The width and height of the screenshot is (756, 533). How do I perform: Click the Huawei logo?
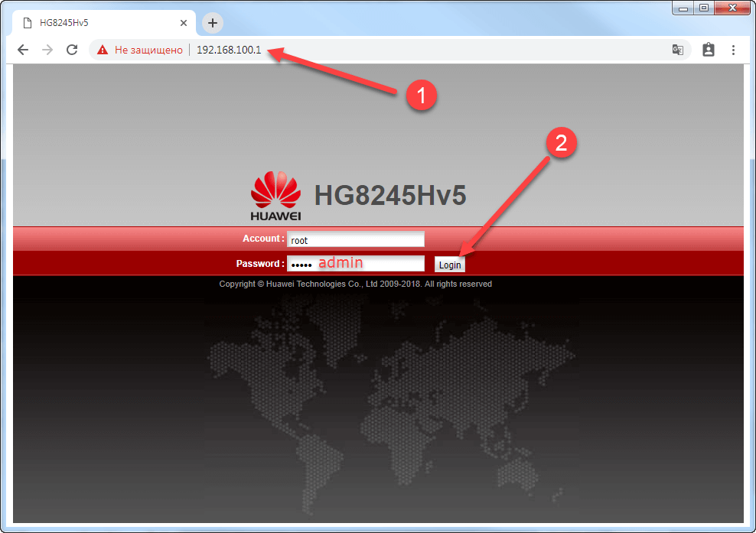tap(275, 190)
